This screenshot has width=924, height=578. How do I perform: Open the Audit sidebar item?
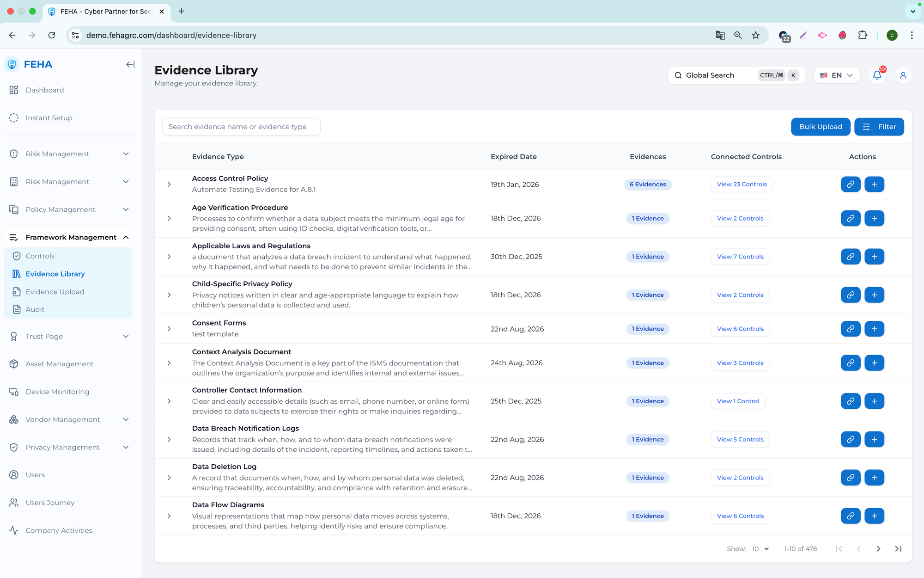pos(35,309)
